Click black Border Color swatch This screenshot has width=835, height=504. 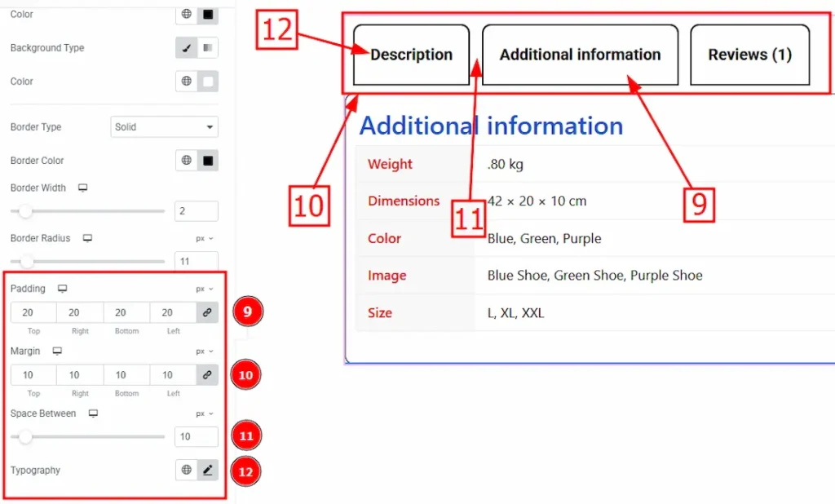208,160
